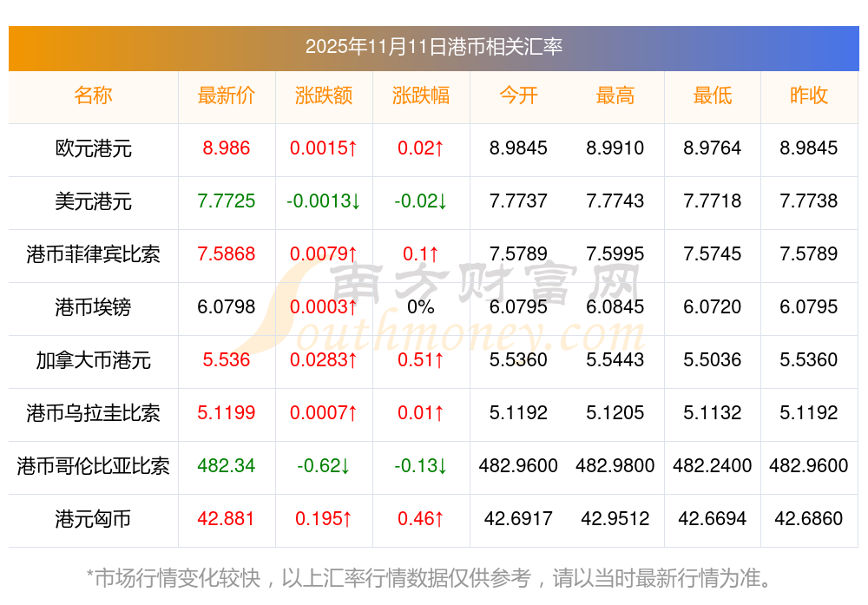Screen dimensions: 868x605
Task: Click the 涨跌幅 column header
Action: point(421,95)
